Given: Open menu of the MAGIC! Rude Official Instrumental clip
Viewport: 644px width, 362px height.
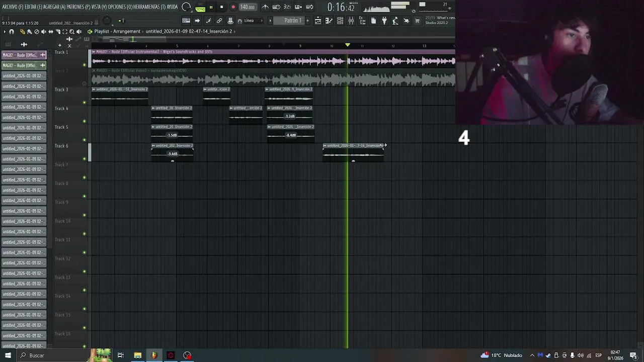Looking at the screenshot, I should [94, 52].
